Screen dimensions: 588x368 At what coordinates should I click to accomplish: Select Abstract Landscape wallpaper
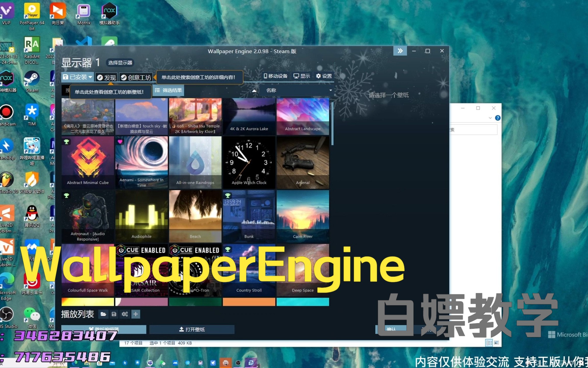click(x=303, y=116)
